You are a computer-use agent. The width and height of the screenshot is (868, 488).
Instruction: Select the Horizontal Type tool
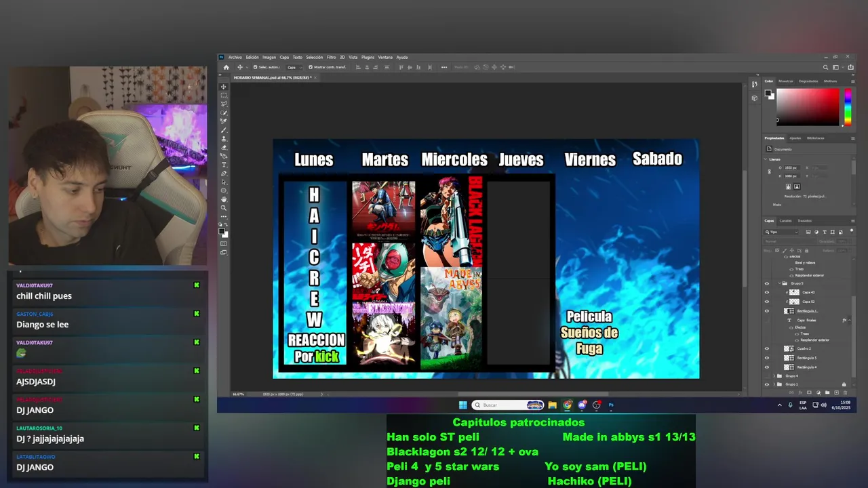(224, 165)
